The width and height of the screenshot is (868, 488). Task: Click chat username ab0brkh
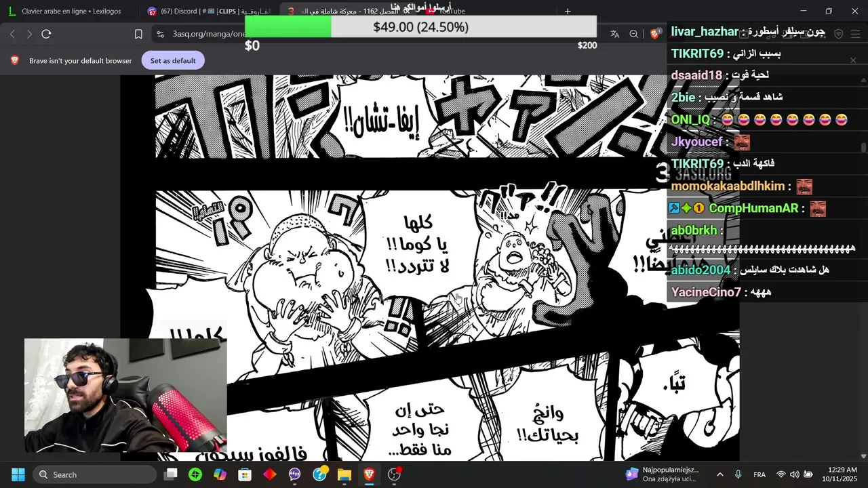coord(694,230)
